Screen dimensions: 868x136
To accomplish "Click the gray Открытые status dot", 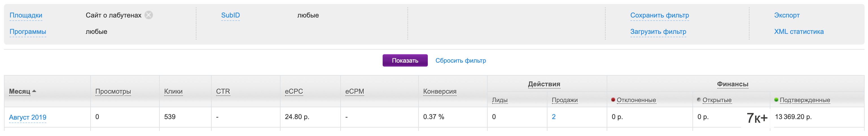I will tap(699, 100).
